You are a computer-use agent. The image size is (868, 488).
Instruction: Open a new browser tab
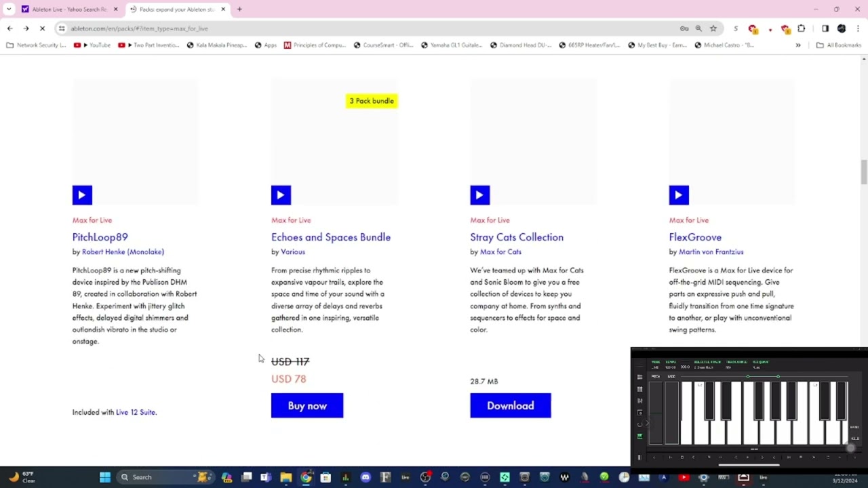(x=239, y=9)
